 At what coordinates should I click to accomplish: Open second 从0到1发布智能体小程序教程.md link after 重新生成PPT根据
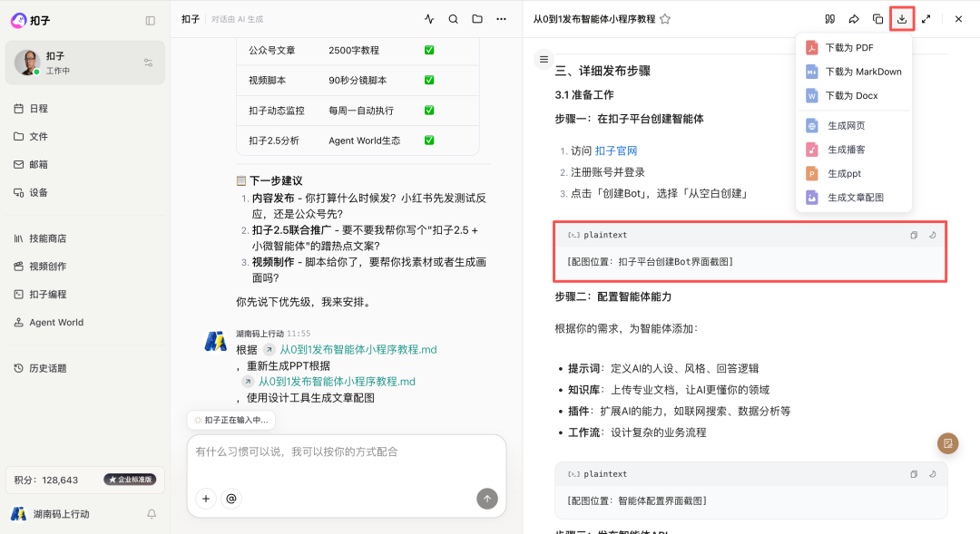337,381
